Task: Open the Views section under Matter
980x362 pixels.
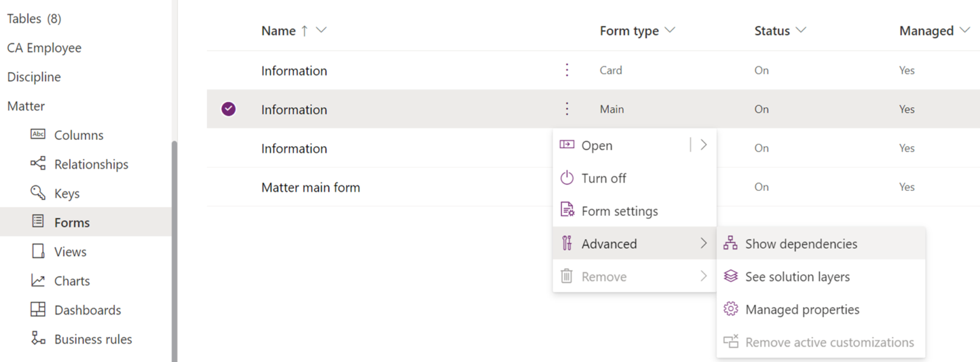Action: (x=70, y=252)
